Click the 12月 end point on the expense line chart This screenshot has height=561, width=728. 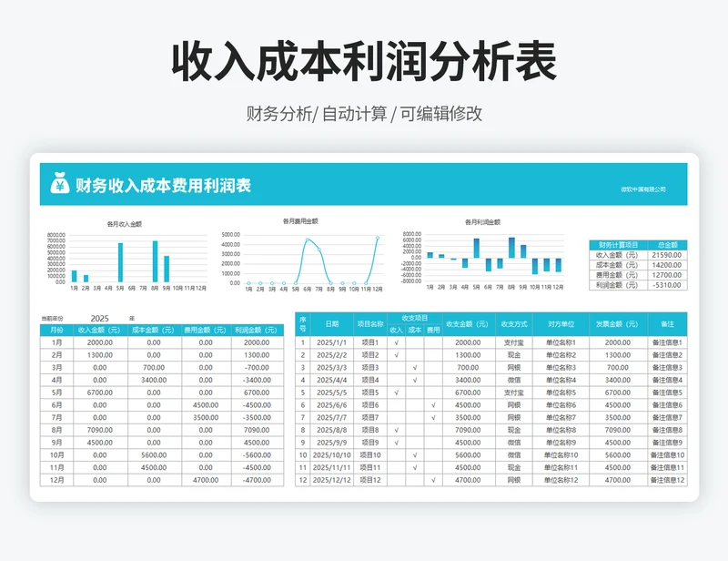pos(378,238)
